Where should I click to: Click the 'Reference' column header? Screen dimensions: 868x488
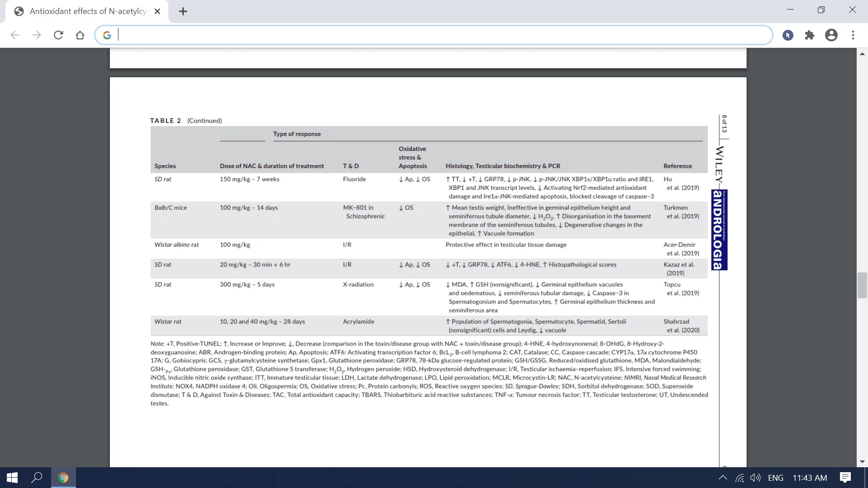[678, 166]
